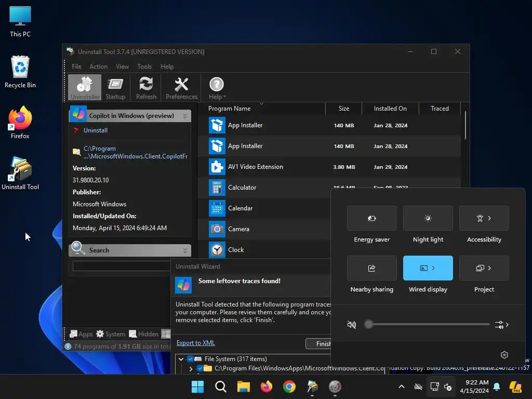This screenshot has height=399, width=532.
Task: Sort by the Traced column header
Action: pos(440,109)
